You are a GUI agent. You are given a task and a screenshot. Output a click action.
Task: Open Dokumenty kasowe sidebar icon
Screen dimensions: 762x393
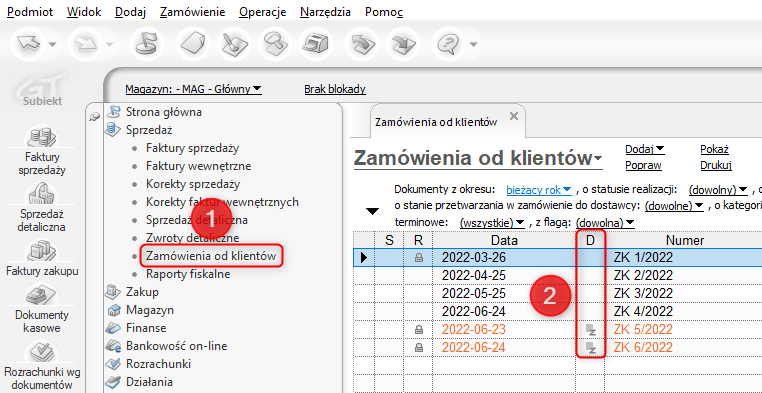tap(42, 295)
